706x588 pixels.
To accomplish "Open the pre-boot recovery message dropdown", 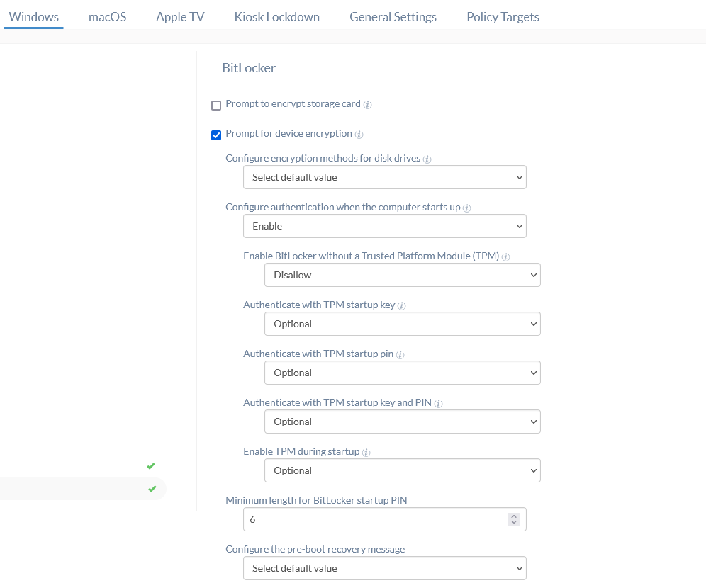I will (x=384, y=568).
